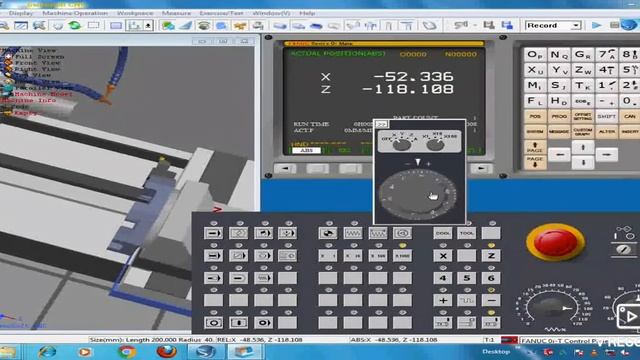Click the SHIFT key on the keypad
This screenshot has height=360, width=640.
coord(606,116)
